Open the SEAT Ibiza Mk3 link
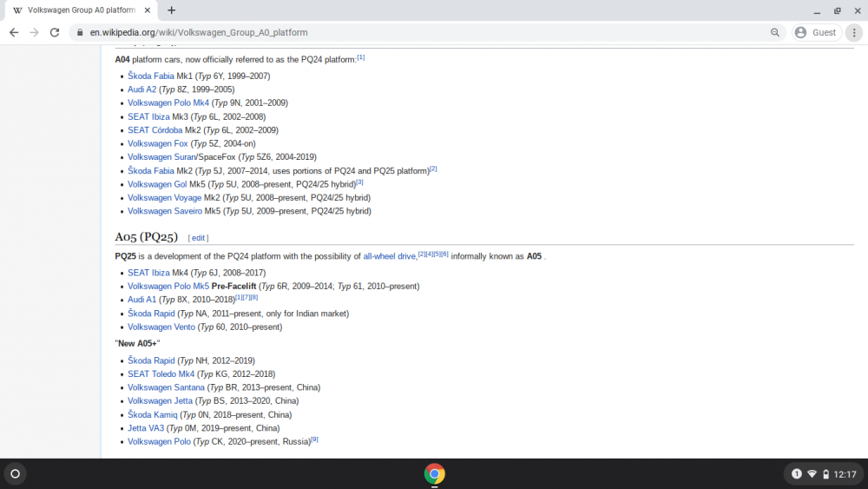868x489 pixels. click(148, 117)
